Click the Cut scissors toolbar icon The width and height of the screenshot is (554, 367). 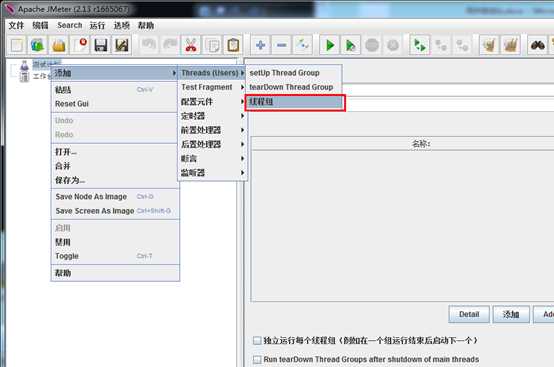coord(191,45)
